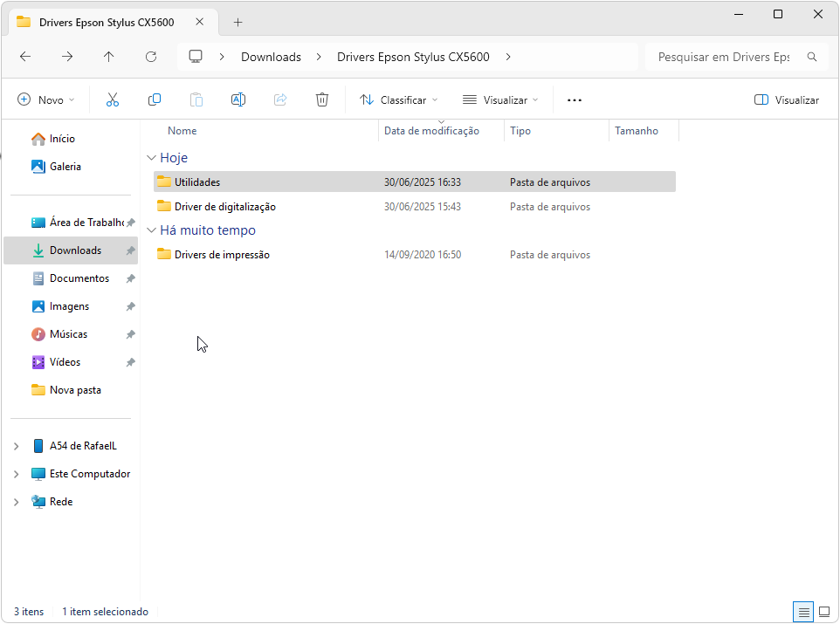Open Vídeos in the sidebar
This screenshot has height=624, width=840.
pos(65,362)
